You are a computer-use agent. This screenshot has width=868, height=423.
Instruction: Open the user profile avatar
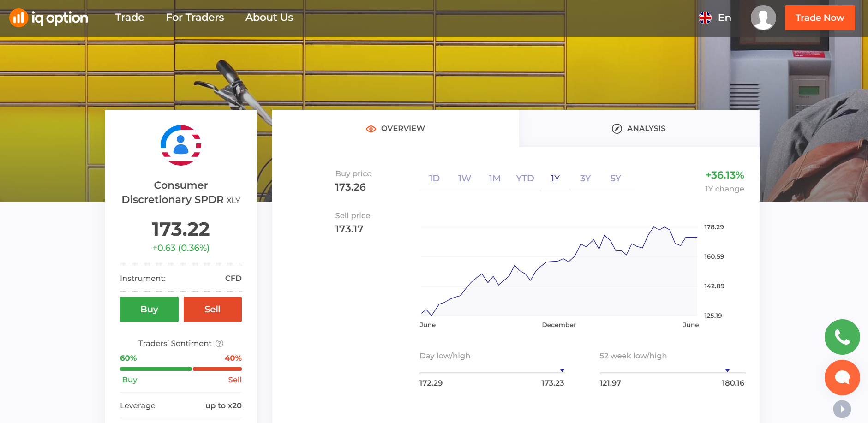(x=763, y=18)
